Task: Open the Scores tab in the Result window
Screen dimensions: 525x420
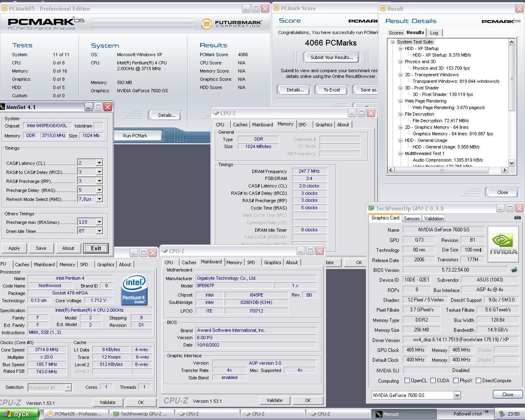Action: 396,33
